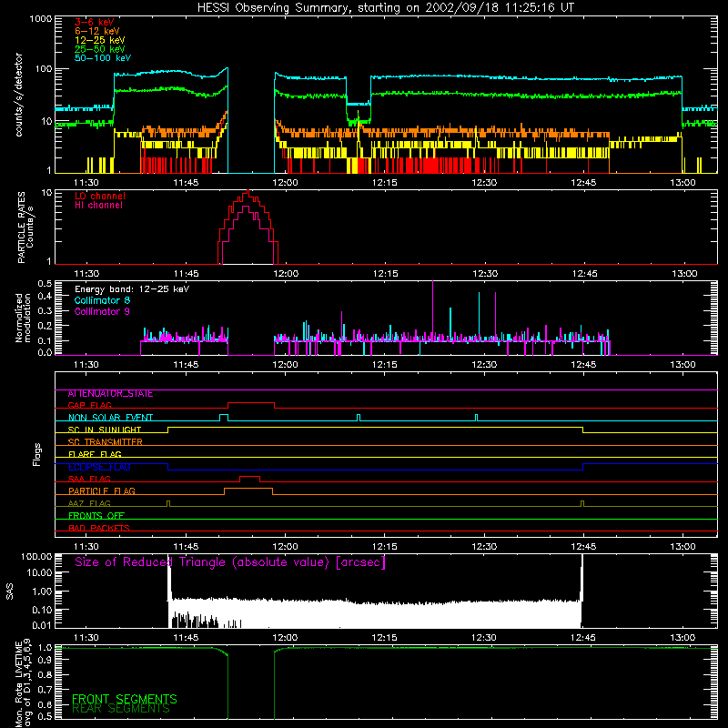The width and height of the screenshot is (728, 728).
Task: Click the peak of the particle rates curve
Action: point(248,191)
